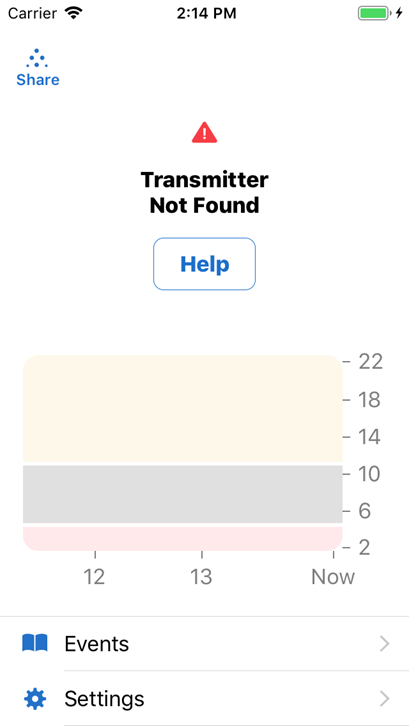Tap the Settings gear icon

35,699
